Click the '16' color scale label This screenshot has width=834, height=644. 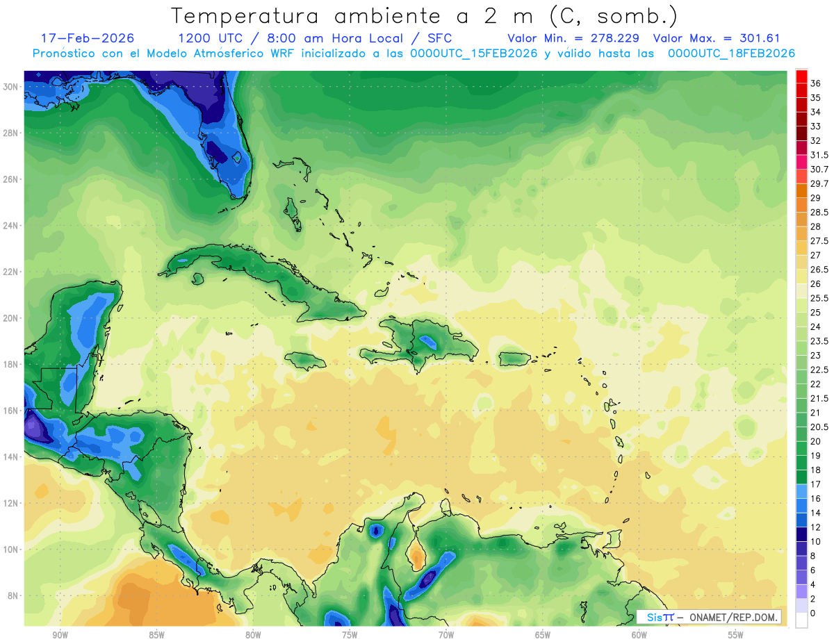(815, 498)
